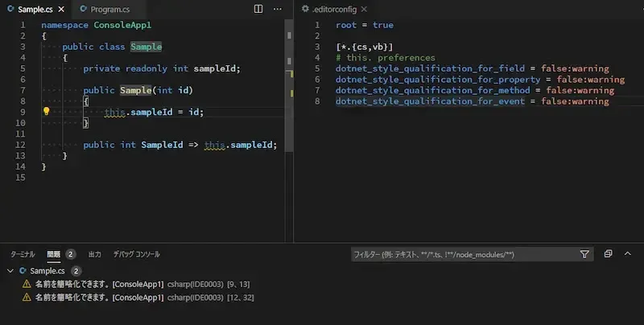Viewport: 644px width, 325px height.
Task: Open the ターミナル panel tab
Action: point(23,254)
